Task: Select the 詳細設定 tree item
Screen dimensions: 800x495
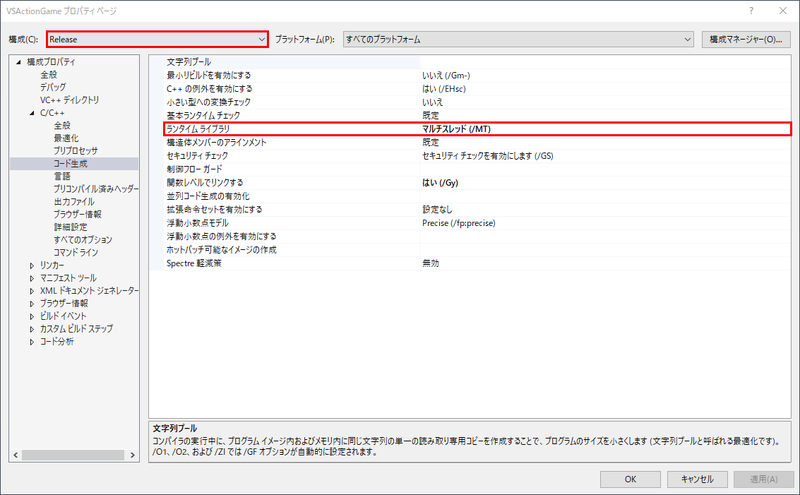Action: pyautogui.click(x=70, y=227)
